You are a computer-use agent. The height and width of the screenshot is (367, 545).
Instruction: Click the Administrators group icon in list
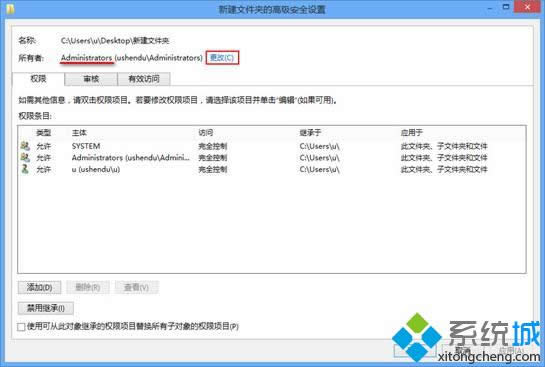[25, 157]
